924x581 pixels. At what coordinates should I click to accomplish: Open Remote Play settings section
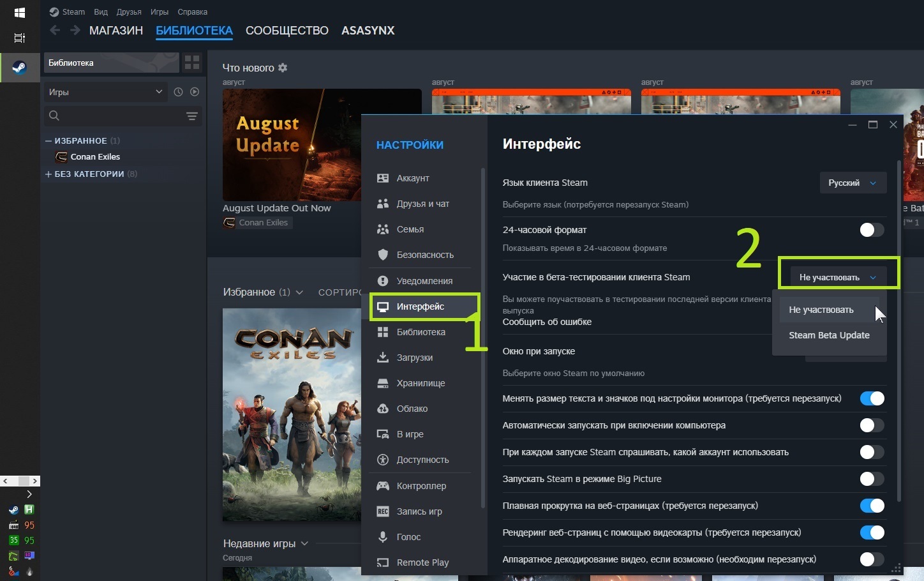coord(423,562)
